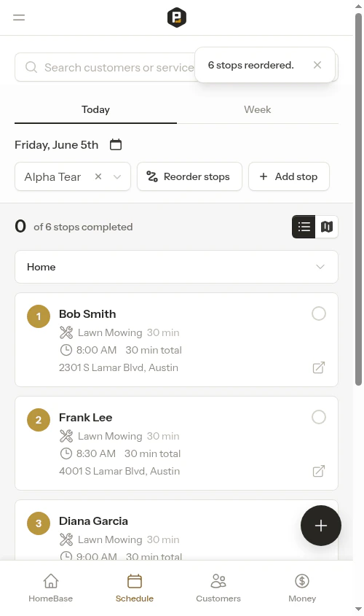Click the Add stop button

(x=289, y=177)
